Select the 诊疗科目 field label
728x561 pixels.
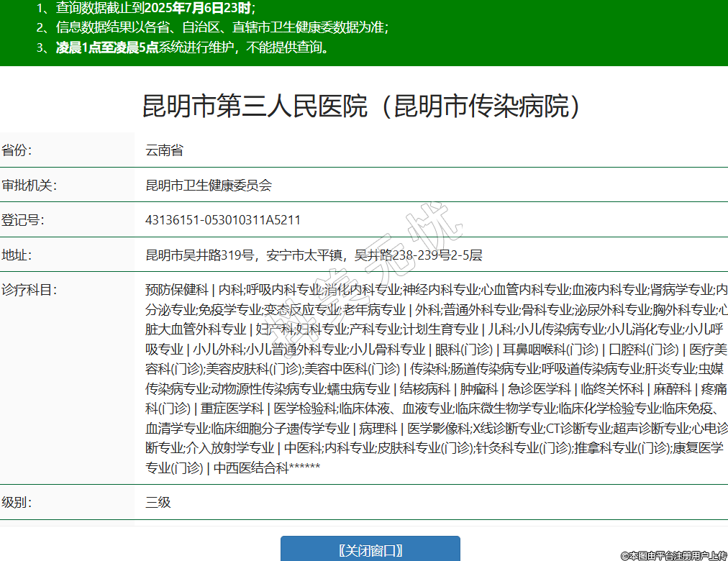click(x=29, y=290)
